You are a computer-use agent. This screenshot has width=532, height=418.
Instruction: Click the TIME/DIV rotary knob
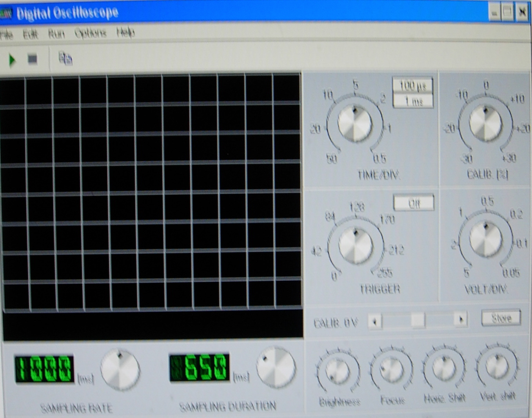pos(355,124)
